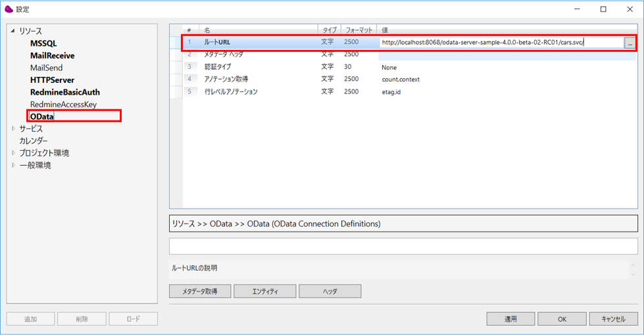The width and height of the screenshot is (644, 335).
Task: Collapse the リソース tree node
Action: (12, 32)
